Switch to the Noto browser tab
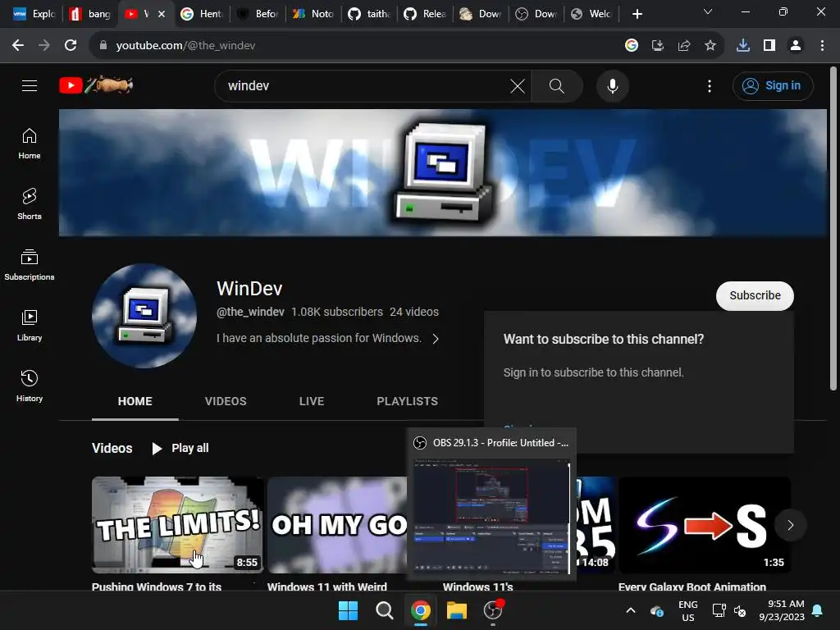The width and height of the screenshot is (840, 630). pos(313,14)
